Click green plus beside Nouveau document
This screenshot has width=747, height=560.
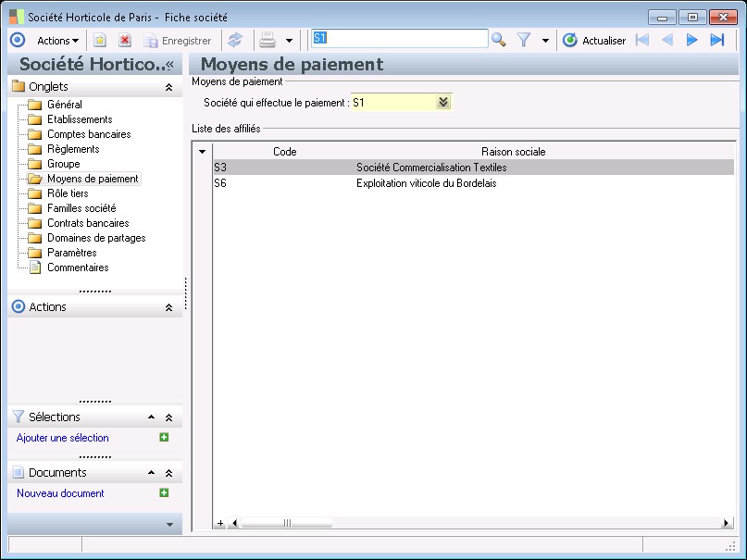coord(164,492)
